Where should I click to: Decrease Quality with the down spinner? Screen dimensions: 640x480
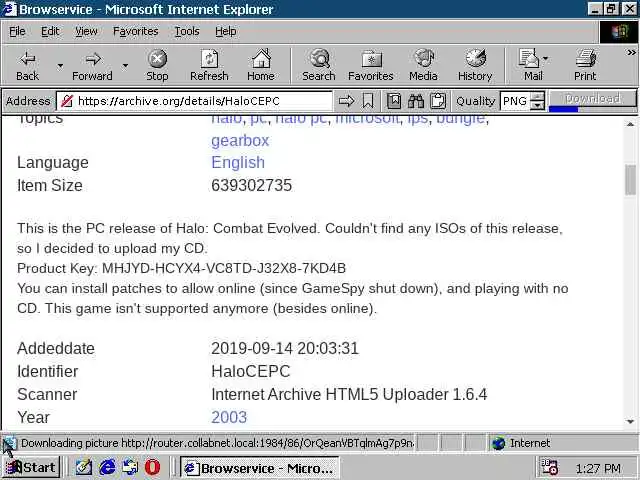[538, 105]
